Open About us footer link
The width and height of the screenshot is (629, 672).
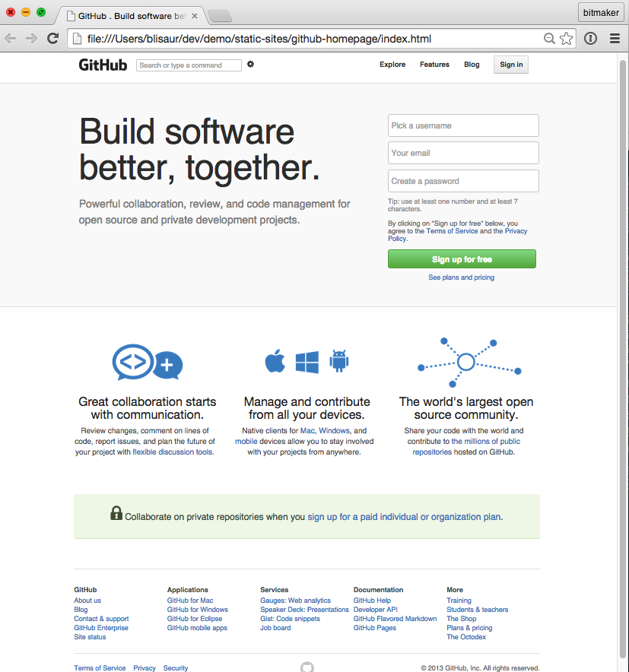click(x=87, y=601)
